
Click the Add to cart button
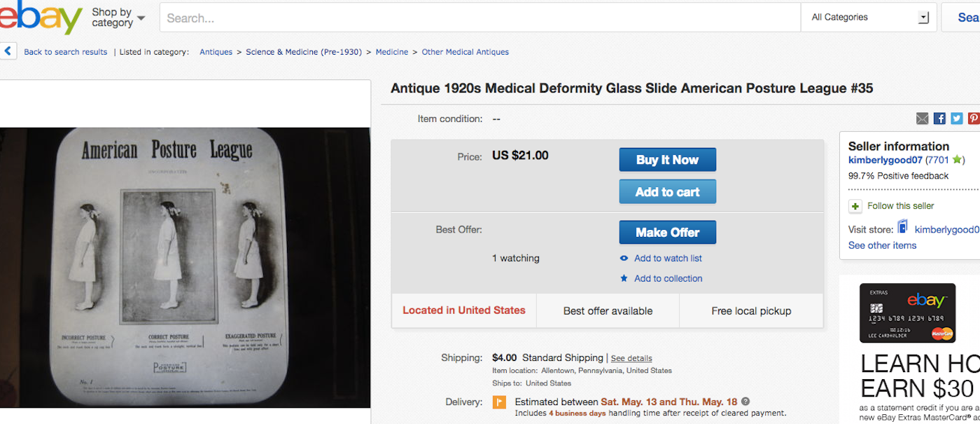click(x=667, y=192)
